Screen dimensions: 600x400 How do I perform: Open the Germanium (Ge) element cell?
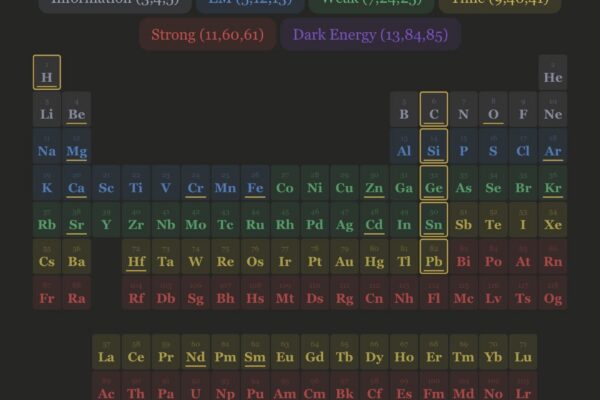pyautogui.click(x=434, y=184)
